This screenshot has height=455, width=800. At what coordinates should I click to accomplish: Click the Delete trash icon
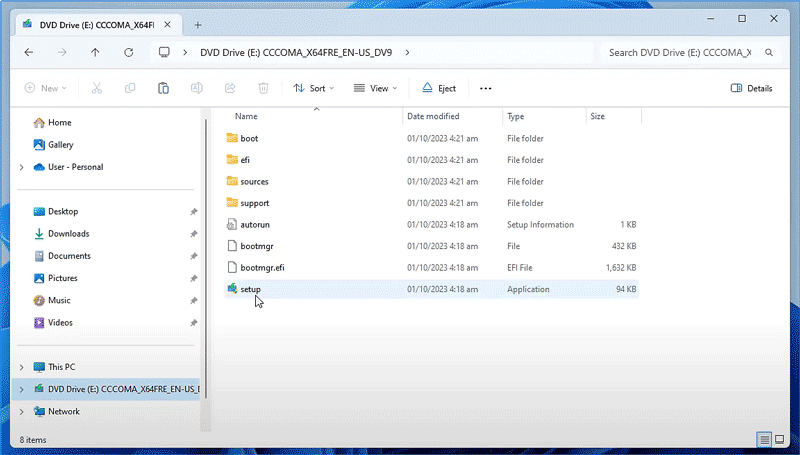click(x=263, y=88)
